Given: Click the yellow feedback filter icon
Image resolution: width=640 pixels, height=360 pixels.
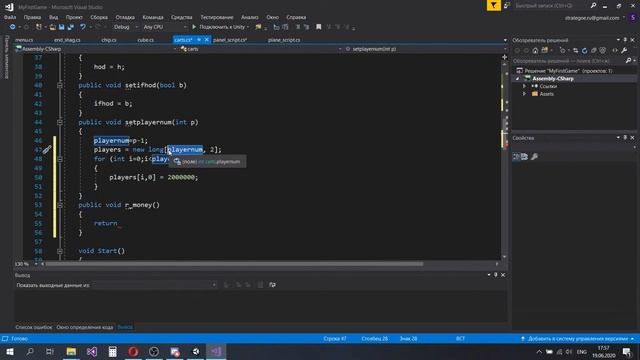Looking at the screenshot, I should (x=493, y=5).
